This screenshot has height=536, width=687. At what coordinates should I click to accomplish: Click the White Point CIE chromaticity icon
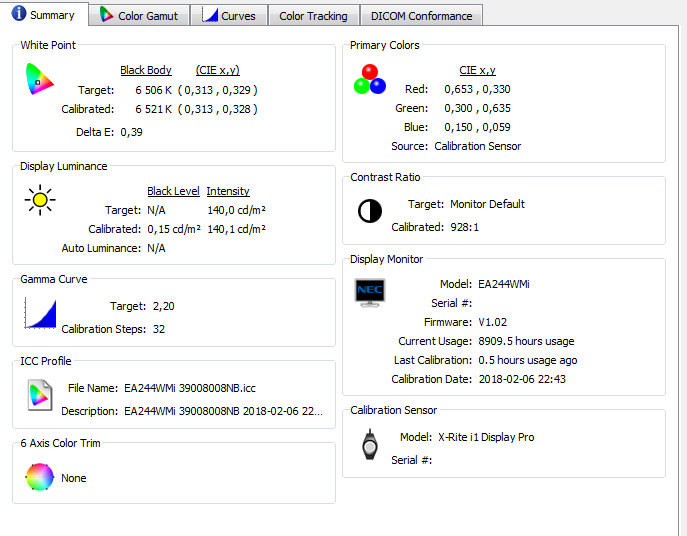[x=39, y=79]
